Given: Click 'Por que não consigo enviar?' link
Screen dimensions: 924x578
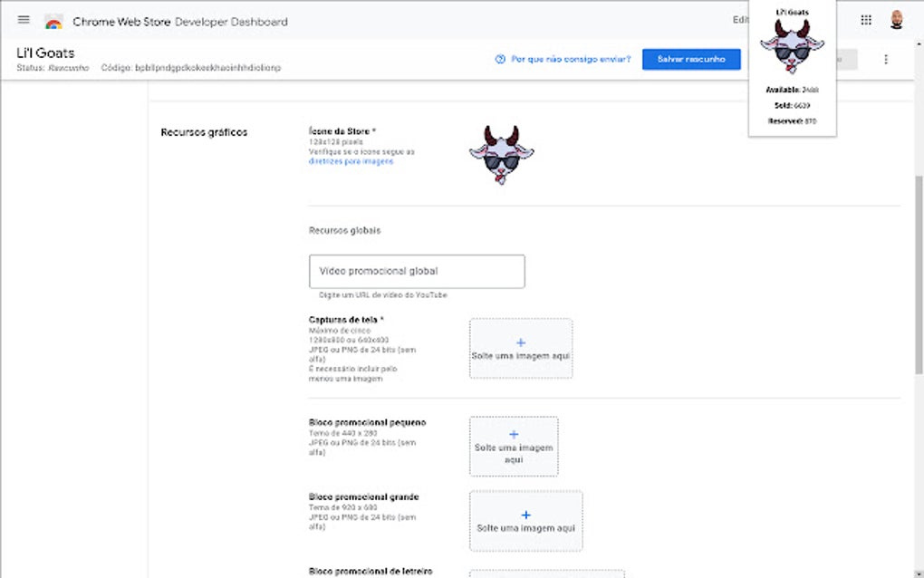Looking at the screenshot, I should (571, 60).
